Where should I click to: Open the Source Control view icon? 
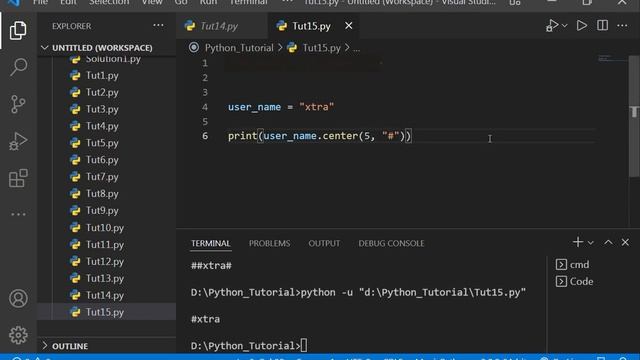(x=18, y=104)
